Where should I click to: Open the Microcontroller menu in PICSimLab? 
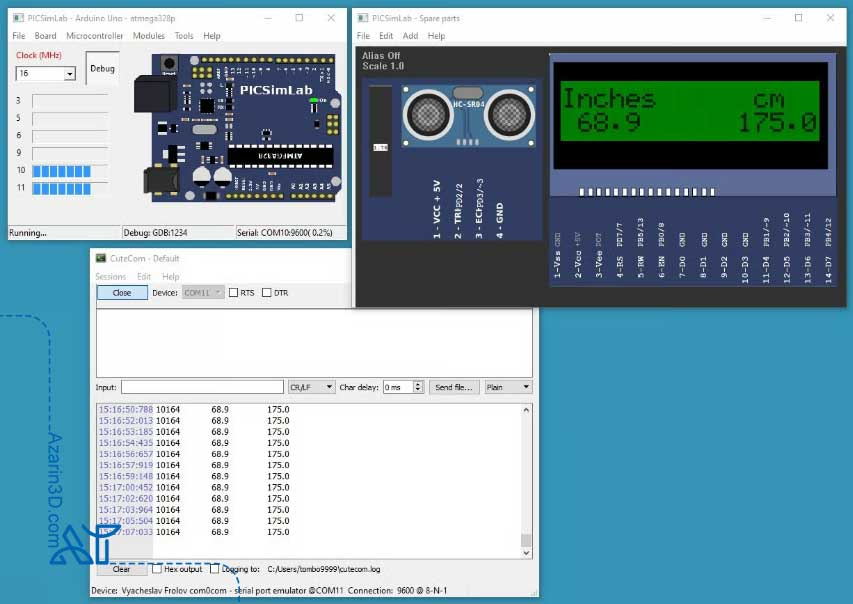coord(95,36)
